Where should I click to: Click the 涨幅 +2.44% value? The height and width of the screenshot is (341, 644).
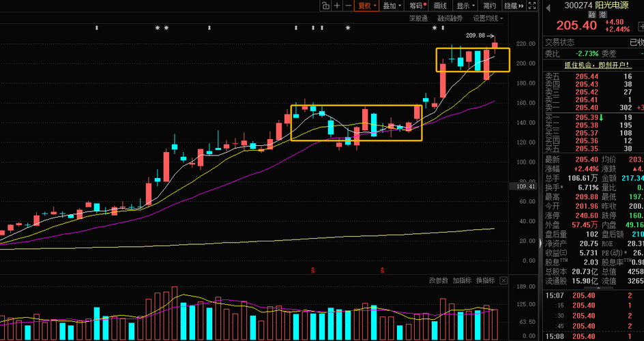(587, 168)
